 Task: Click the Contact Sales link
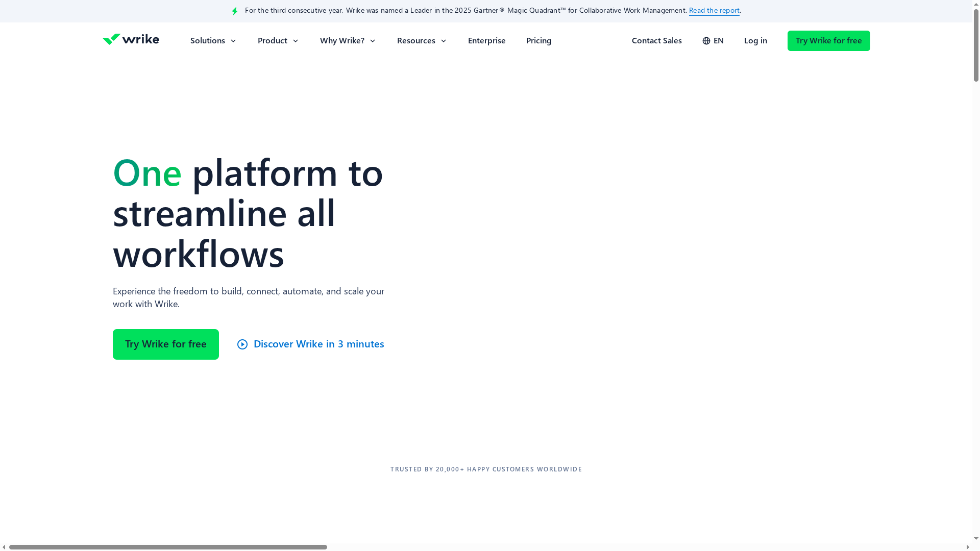[656, 40]
